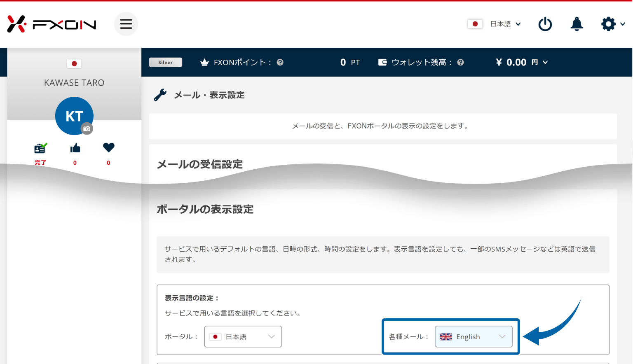Click the KT profile avatar
The height and width of the screenshot is (364, 633).
pyautogui.click(x=74, y=116)
